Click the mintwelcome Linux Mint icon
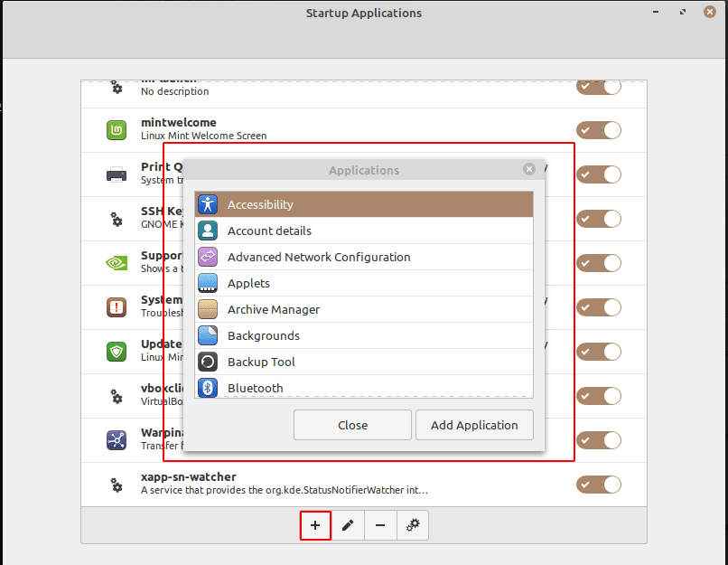Screen dimensions: 728x565 coord(117,130)
